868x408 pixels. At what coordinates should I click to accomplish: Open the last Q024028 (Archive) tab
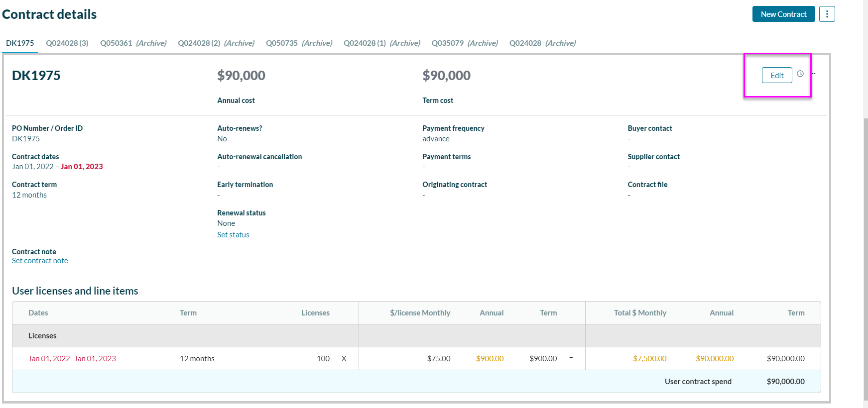click(x=542, y=43)
